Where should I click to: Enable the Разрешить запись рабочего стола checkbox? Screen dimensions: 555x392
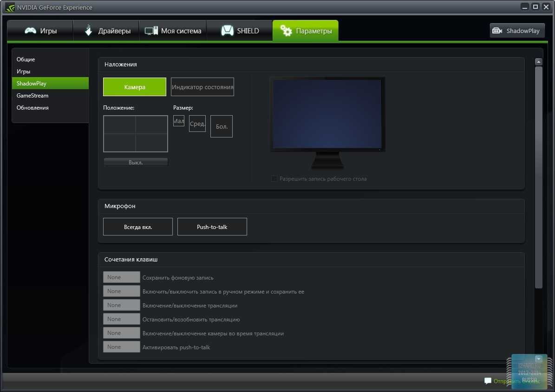274,179
